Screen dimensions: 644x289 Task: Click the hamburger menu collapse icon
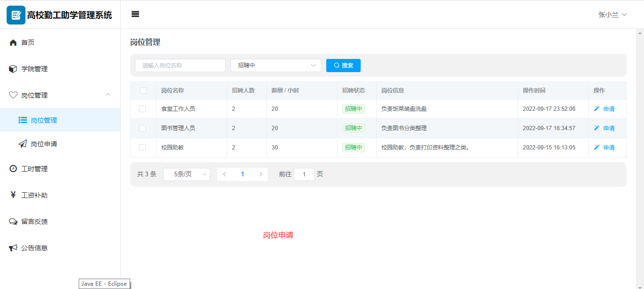tap(135, 14)
